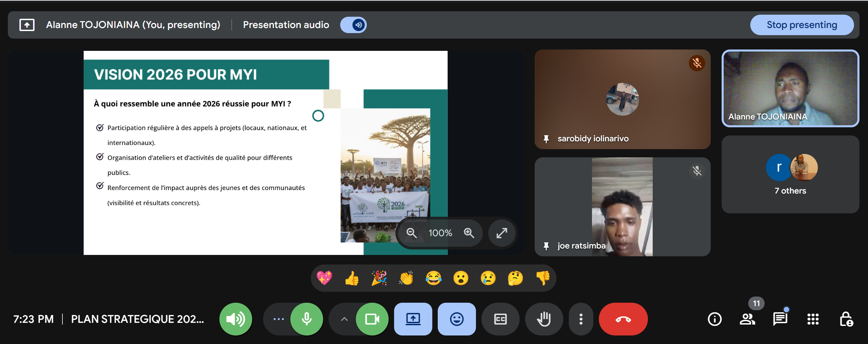
Task: Send the thumbs up reaction
Action: 352,278
